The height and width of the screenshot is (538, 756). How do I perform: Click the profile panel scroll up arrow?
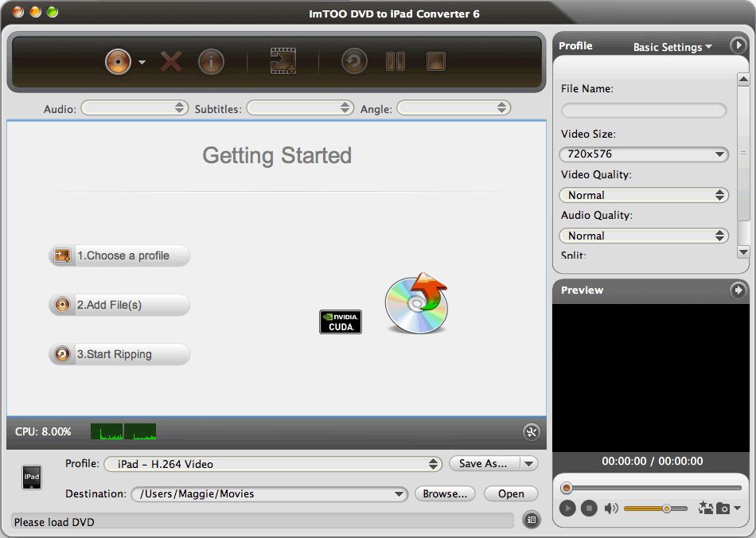point(743,79)
